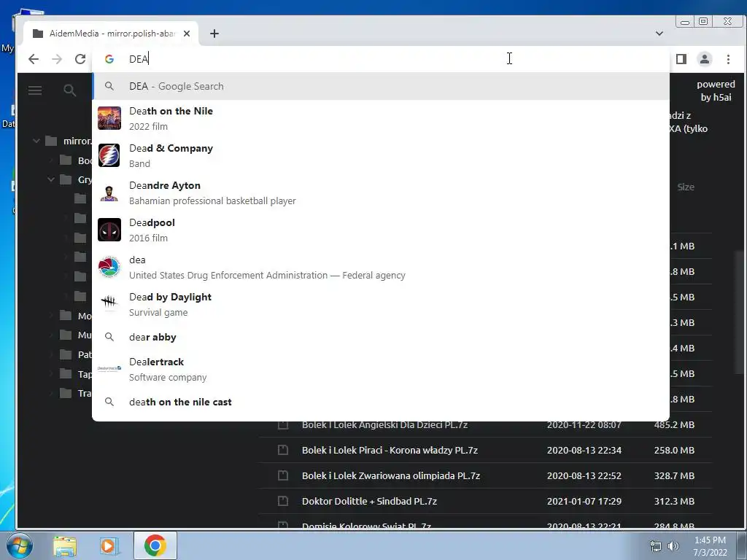Screen dimensions: 747x560
Task: Choose Dealertrack software company suggestion
Action: click(381, 368)
